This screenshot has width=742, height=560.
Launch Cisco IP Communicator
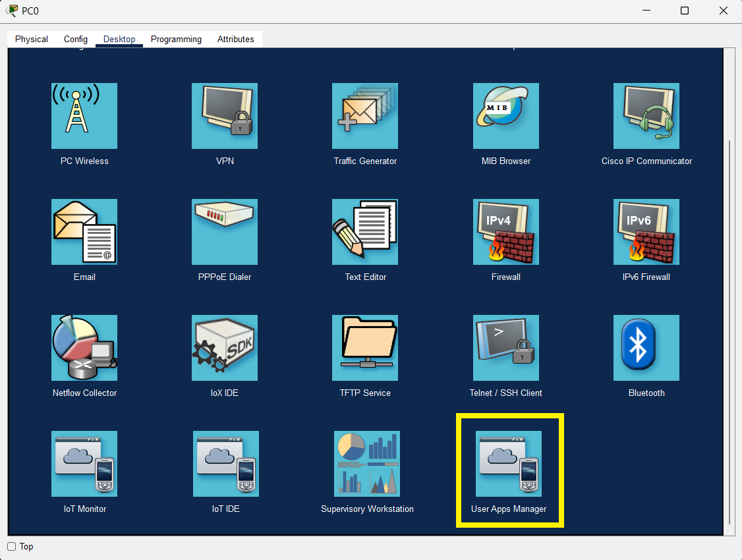[x=646, y=116]
